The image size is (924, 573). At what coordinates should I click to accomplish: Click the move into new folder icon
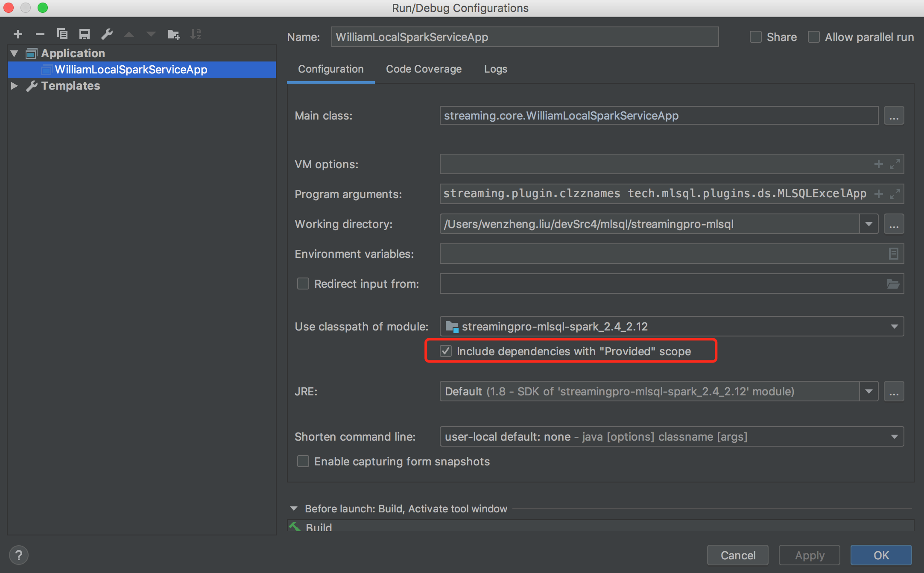(x=174, y=34)
